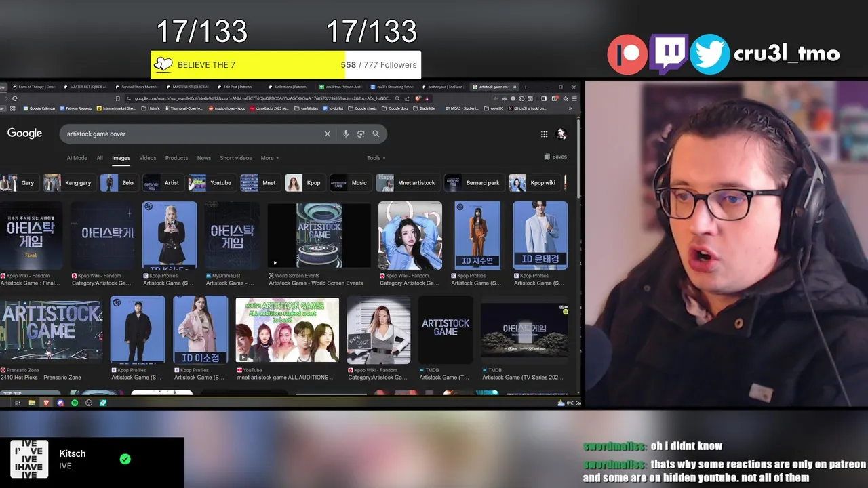The width and height of the screenshot is (868, 488).
Task: Switch to Survival Shows Masterlist tab
Action: [136, 87]
